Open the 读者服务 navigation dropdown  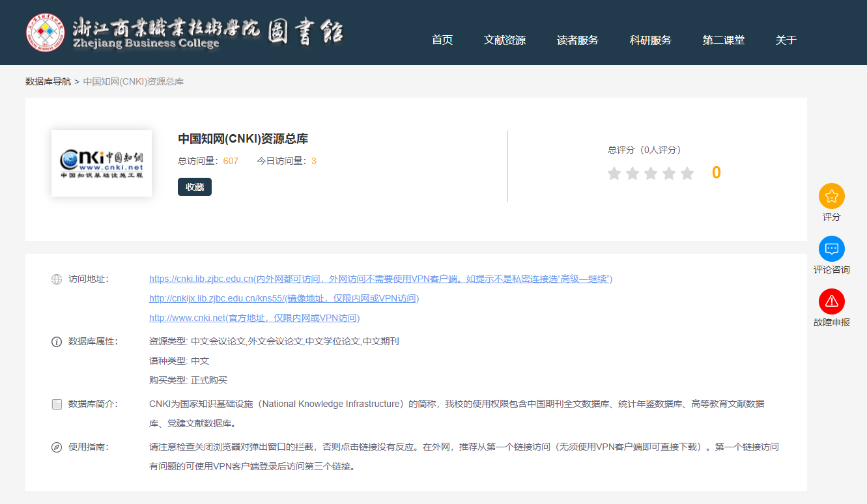click(577, 40)
